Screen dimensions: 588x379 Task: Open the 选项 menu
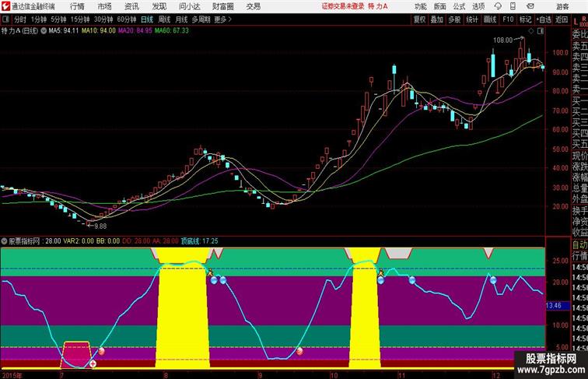478,6
